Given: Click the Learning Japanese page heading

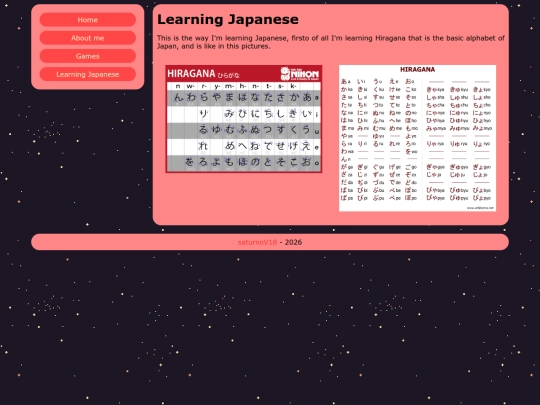Looking at the screenshot, I should (228, 19).
